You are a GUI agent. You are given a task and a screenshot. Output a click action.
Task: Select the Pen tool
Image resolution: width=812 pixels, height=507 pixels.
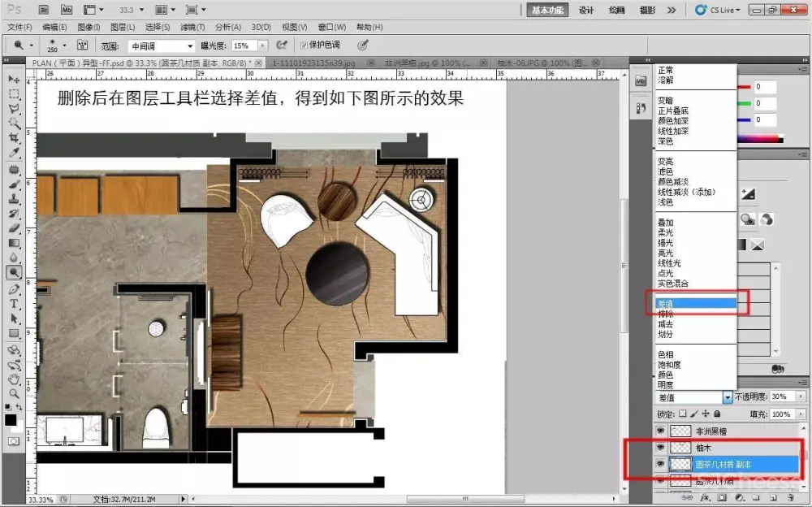(x=14, y=288)
